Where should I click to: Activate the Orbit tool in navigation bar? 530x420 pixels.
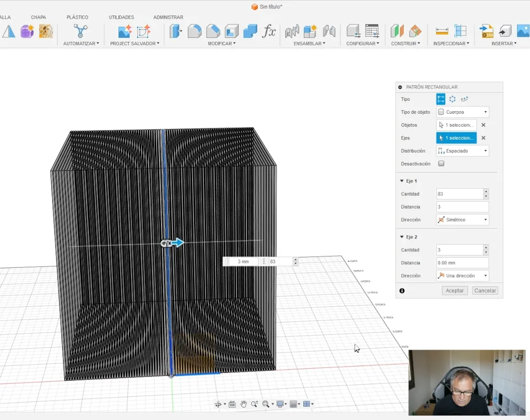coord(218,404)
